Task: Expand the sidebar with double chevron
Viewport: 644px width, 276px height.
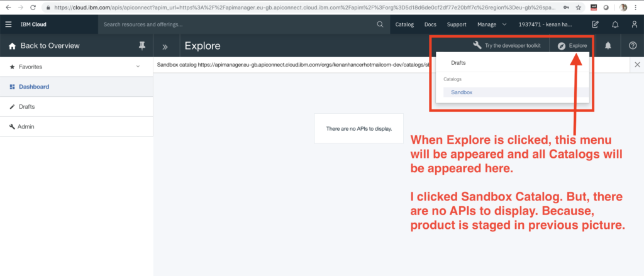Action: [165, 47]
